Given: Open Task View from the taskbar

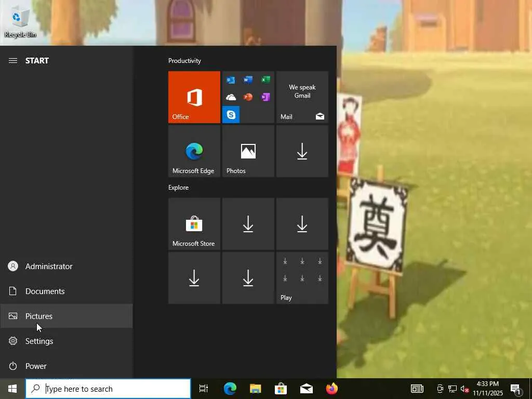Looking at the screenshot, I should coord(204,389).
